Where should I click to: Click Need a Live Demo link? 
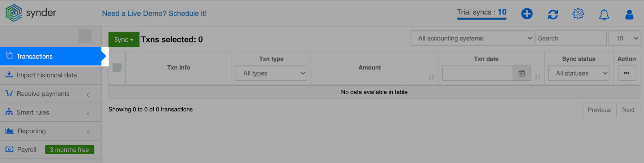click(x=154, y=14)
